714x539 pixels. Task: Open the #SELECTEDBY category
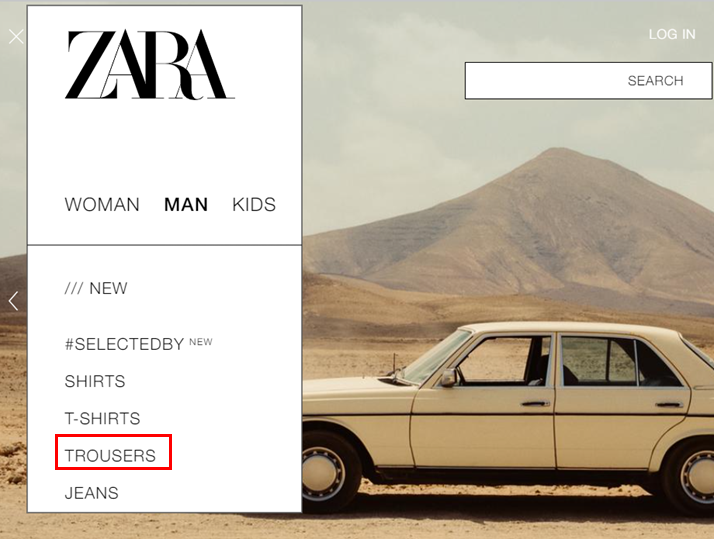click(x=124, y=344)
